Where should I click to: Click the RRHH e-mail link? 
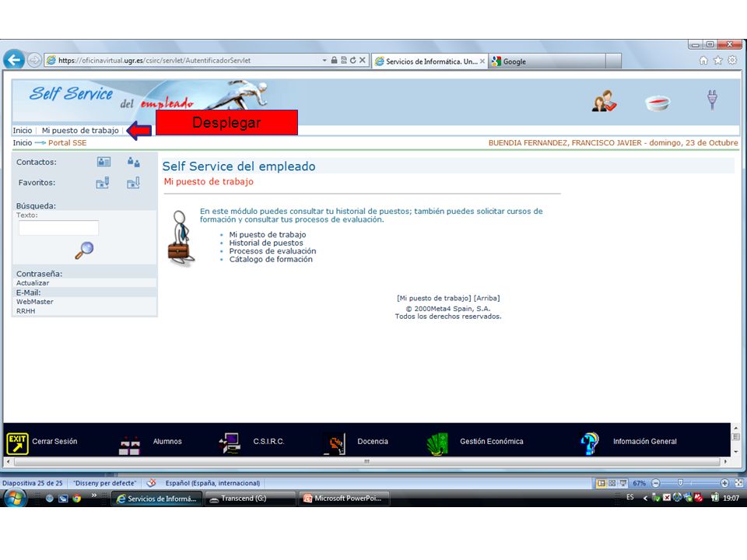(x=26, y=311)
